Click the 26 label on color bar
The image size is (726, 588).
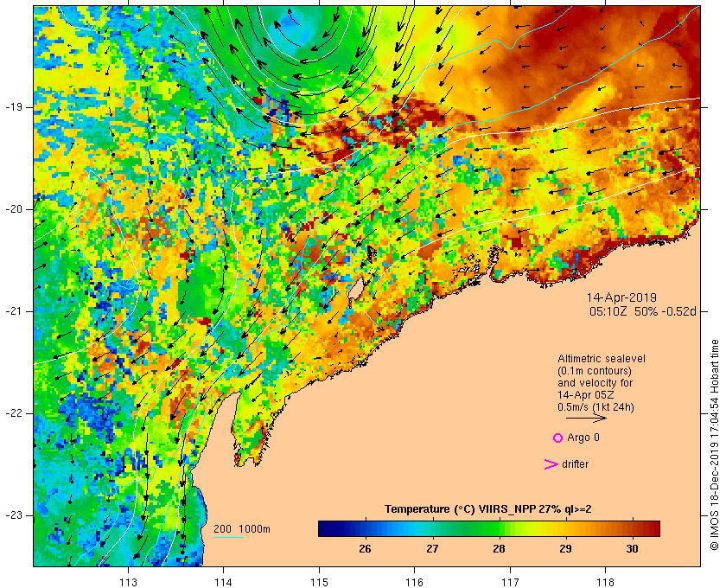coord(365,549)
